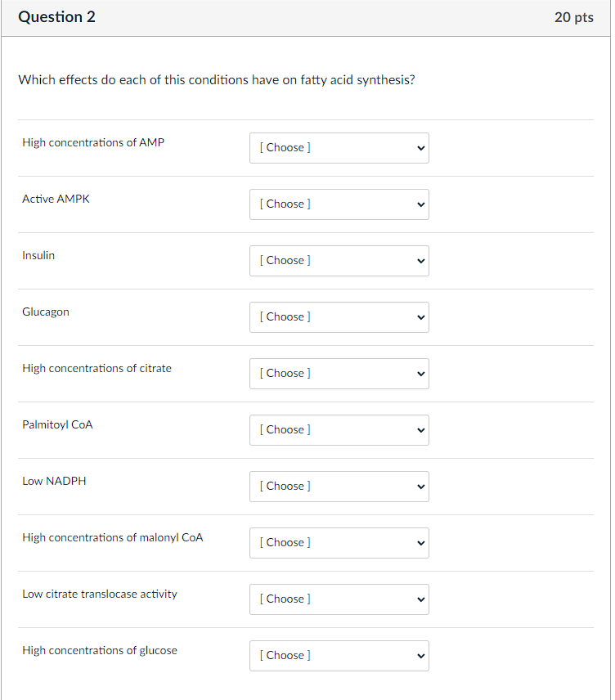
Task: Click the High concentrations of citrate label
Action: (97, 368)
